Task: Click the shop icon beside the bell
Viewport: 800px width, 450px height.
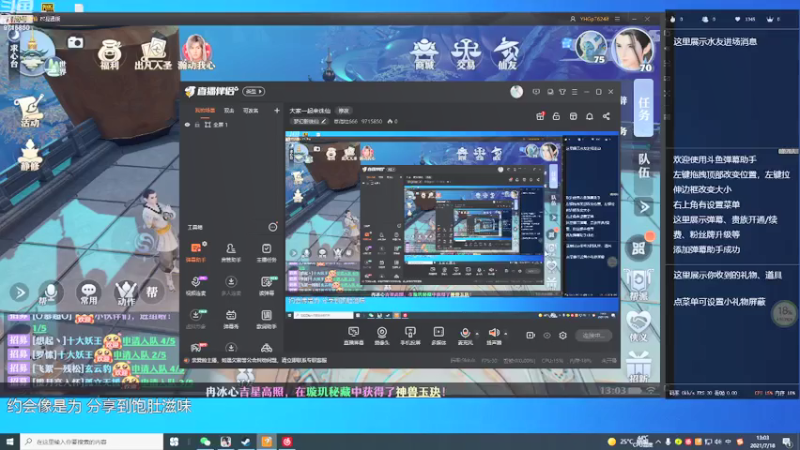Action: click(573, 116)
